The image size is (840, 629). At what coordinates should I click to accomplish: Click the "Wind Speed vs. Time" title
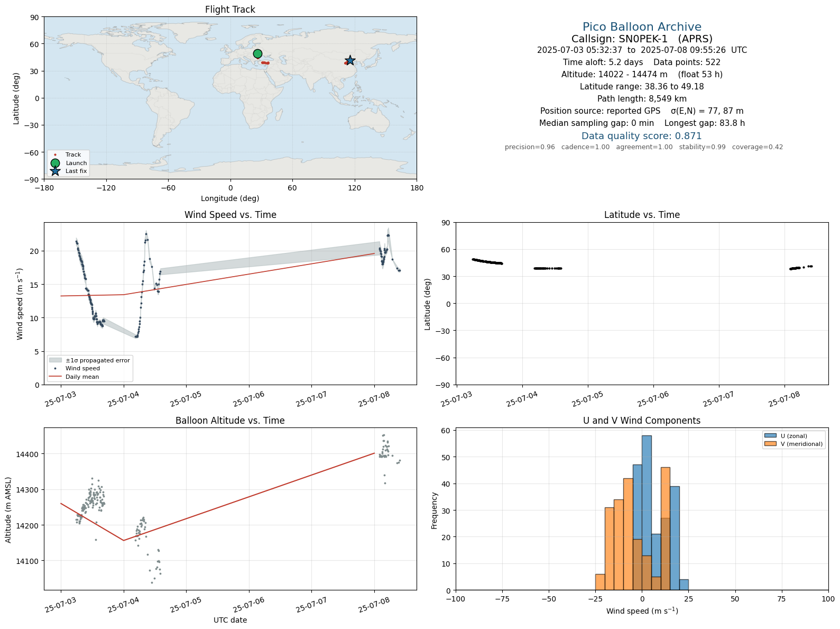(230, 215)
